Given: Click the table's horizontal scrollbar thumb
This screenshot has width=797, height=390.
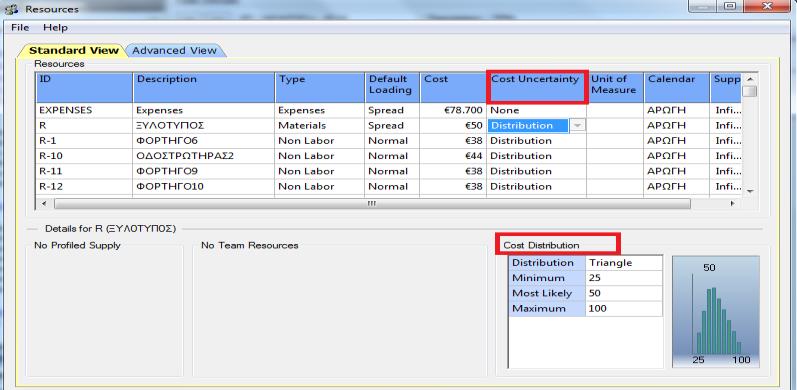Looking at the screenshot, I should [372, 203].
